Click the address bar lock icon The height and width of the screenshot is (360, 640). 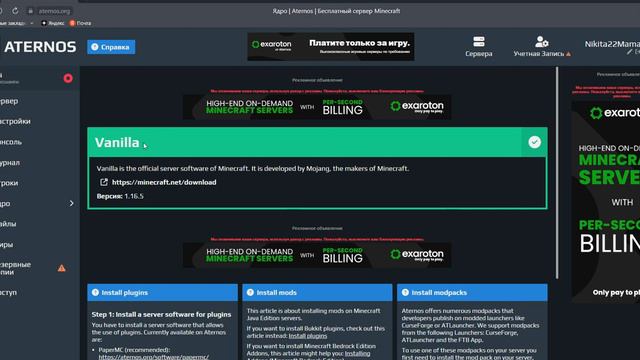pos(31,11)
